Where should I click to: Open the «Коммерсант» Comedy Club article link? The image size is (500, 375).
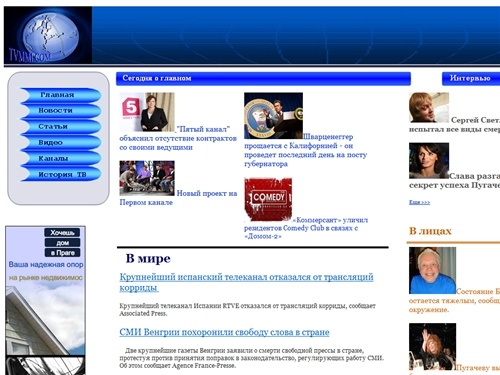pos(306,228)
